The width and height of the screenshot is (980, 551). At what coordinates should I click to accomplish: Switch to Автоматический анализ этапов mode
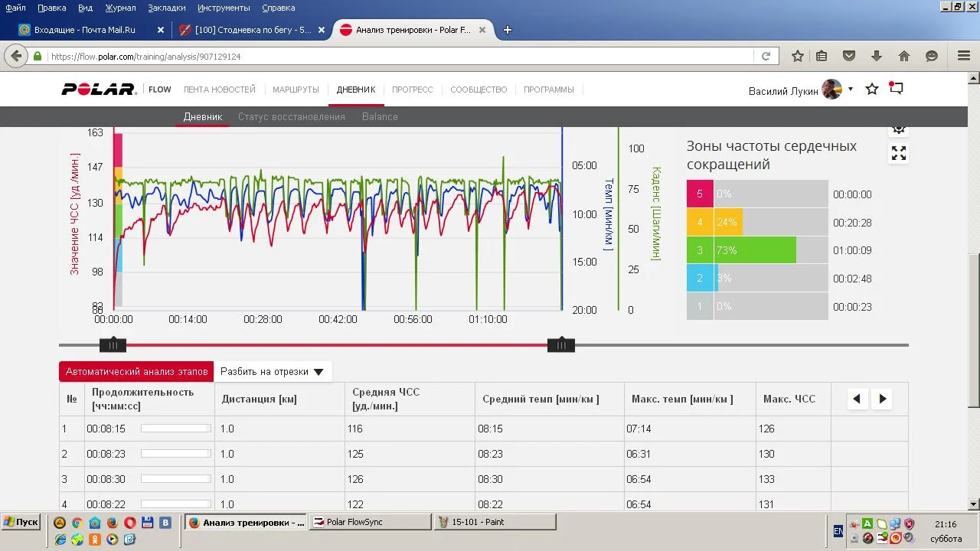[x=136, y=371]
